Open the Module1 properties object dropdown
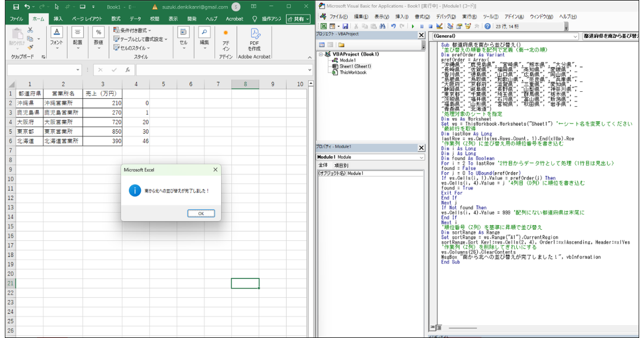This screenshot has height=338, width=644. tap(421, 157)
